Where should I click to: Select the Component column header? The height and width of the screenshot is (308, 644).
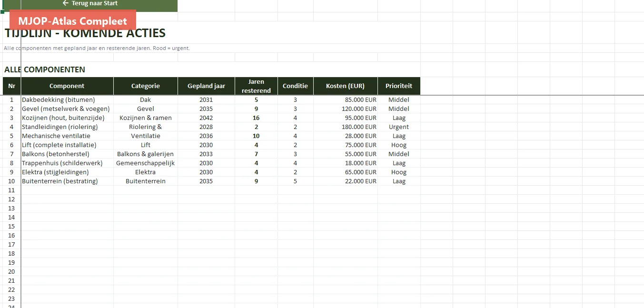[x=67, y=86]
